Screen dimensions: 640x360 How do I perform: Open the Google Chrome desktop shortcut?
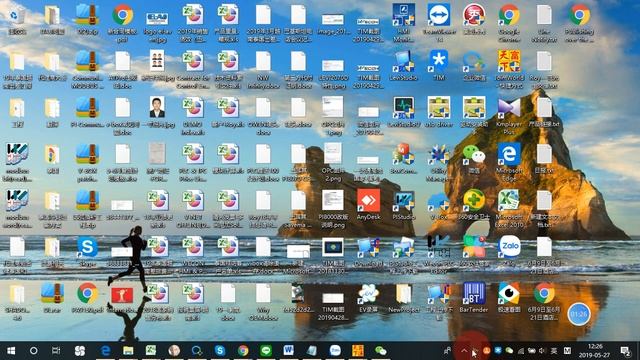(x=509, y=16)
